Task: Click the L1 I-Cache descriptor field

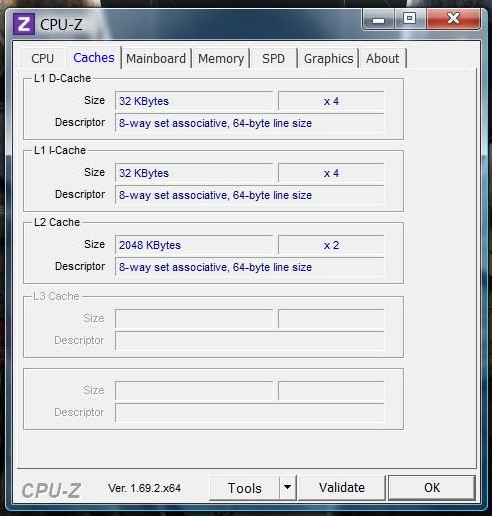Action: pos(250,195)
